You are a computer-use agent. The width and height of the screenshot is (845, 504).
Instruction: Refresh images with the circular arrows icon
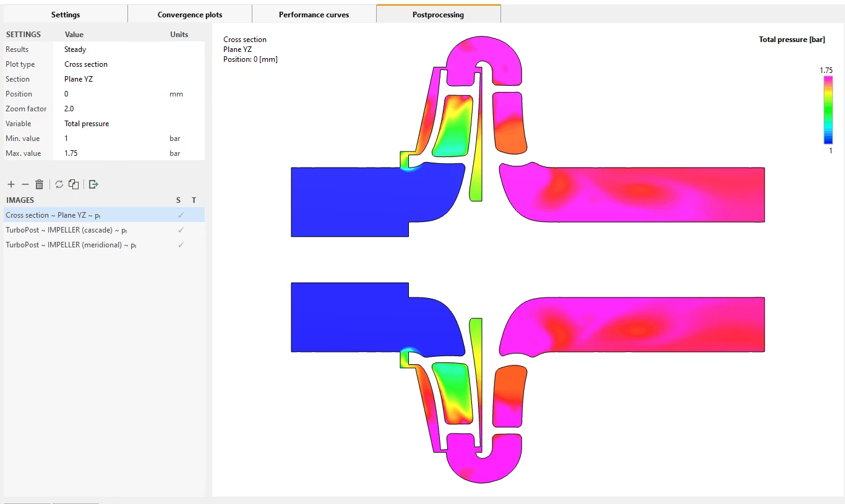coord(59,184)
